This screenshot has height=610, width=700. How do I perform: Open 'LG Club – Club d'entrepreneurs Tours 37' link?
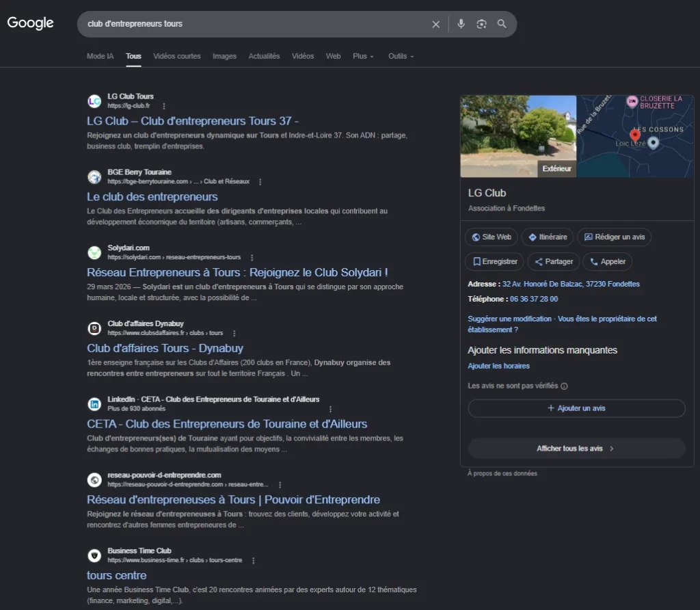[x=192, y=121]
